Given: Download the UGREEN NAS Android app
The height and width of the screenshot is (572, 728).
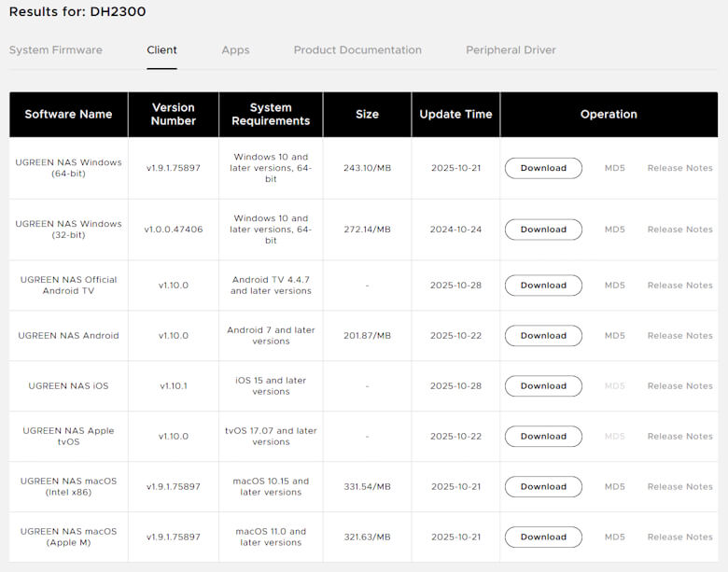Looking at the screenshot, I should tap(543, 336).
